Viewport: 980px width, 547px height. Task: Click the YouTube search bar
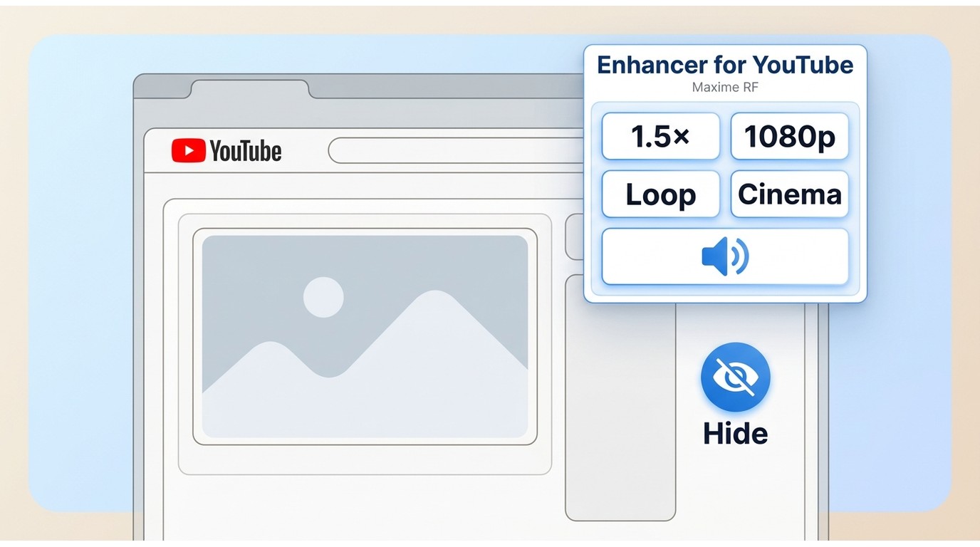coord(456,150)
